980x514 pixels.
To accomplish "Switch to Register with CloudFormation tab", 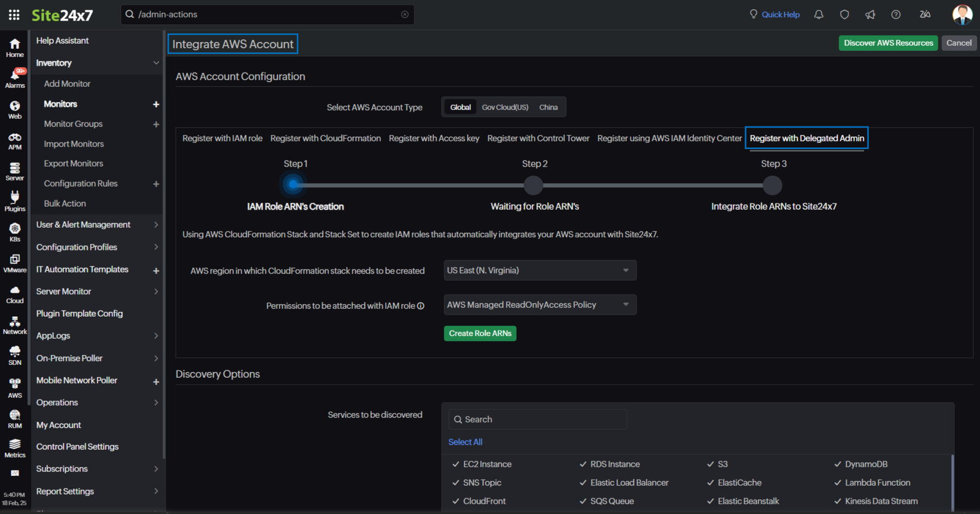I will tap(325, 138).
